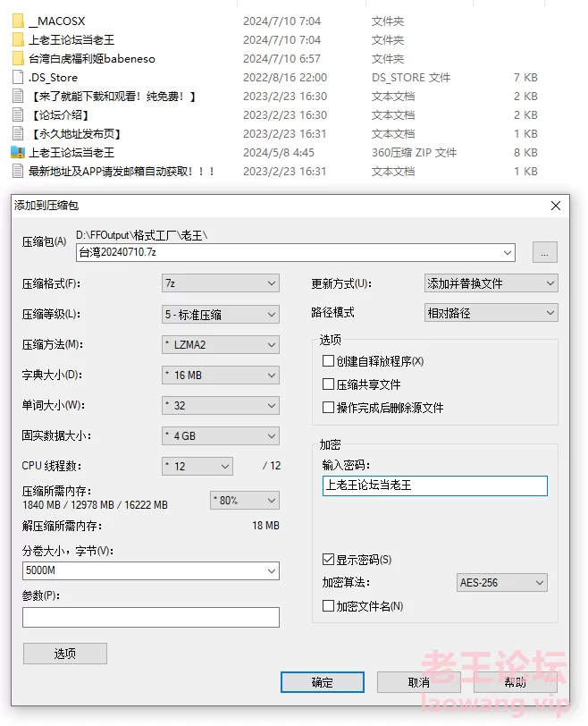The width and height of the screenshot is (588, 726).
Task: Click the 上老王论坛当老王 folder icon
Action: click(18, 40)
